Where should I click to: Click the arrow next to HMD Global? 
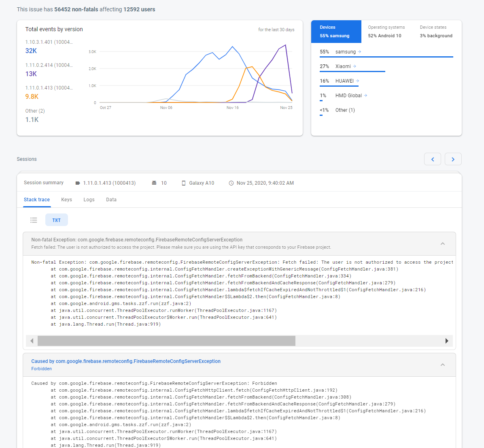365,96
